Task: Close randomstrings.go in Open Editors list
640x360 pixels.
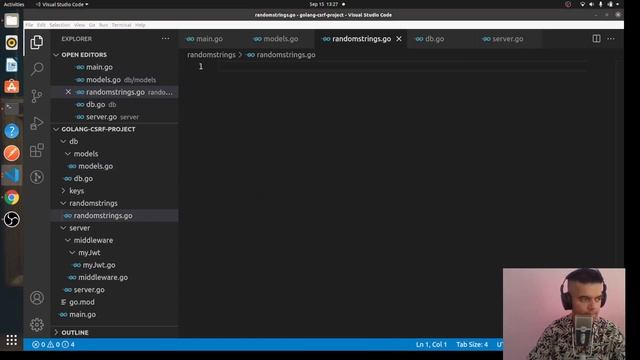Action: [x=68, y=92]
